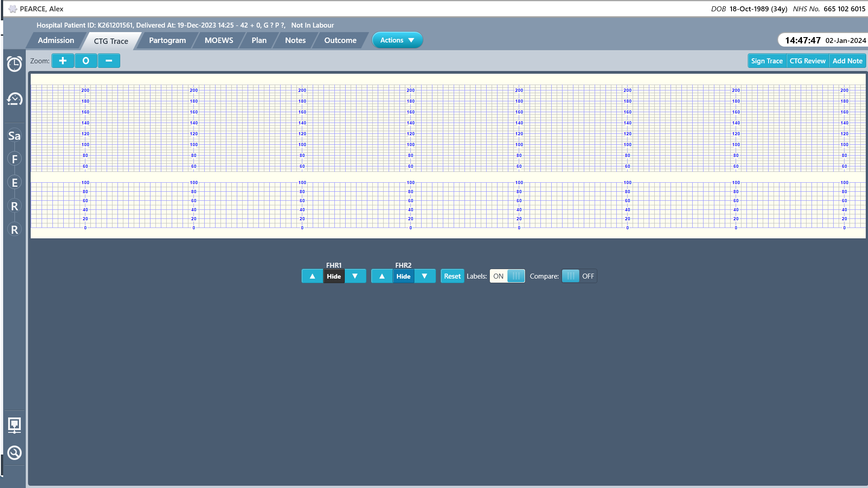Screen dimensions: 868x488
Task: Shift FHR2 trace up with arrow
Action: [382, 276]
